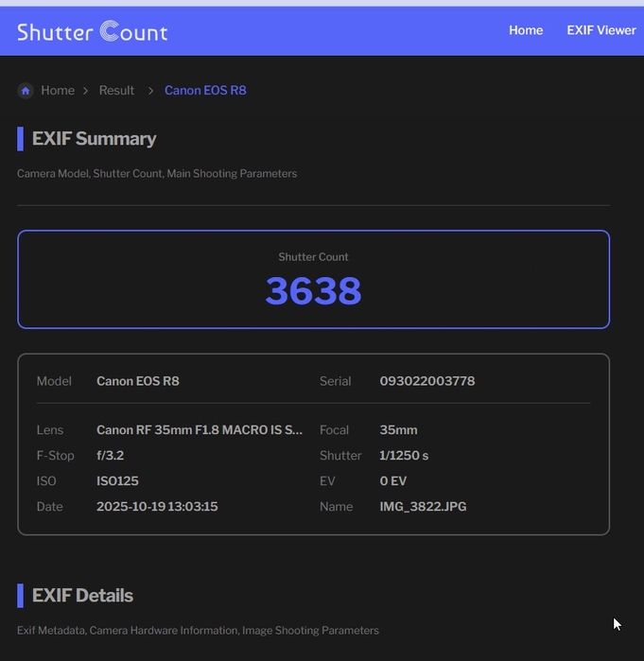Click the Lens field label
The width and height of the screenshot is (644, 661).
[x=50, y=430]
